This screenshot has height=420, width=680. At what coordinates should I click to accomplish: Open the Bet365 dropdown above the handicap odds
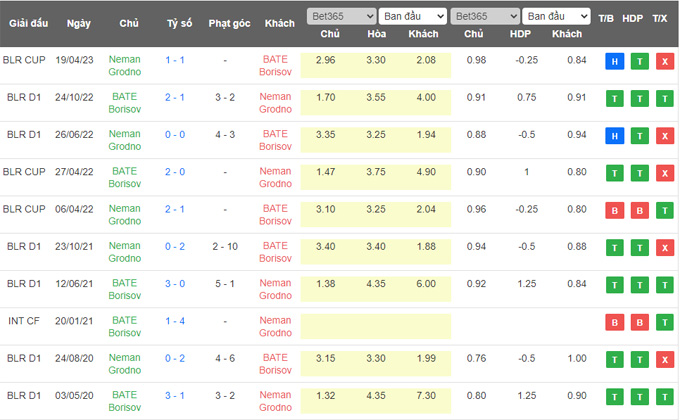pos(484,16)
